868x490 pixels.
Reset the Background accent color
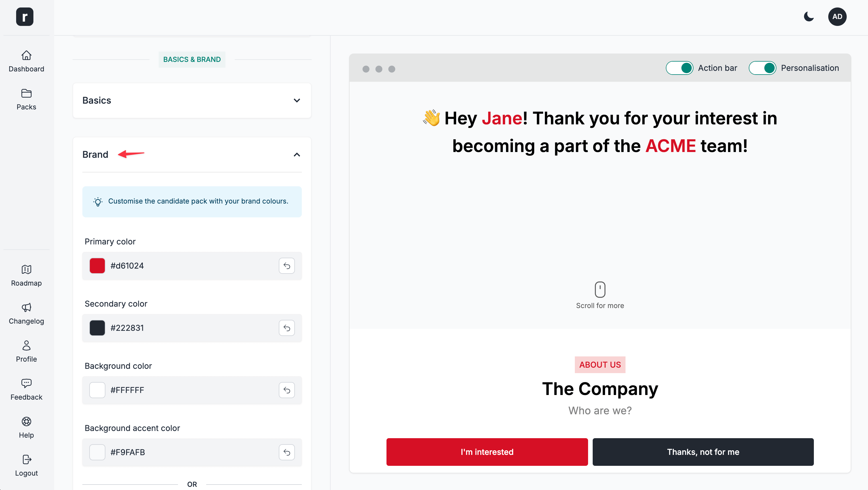(287, 452)
